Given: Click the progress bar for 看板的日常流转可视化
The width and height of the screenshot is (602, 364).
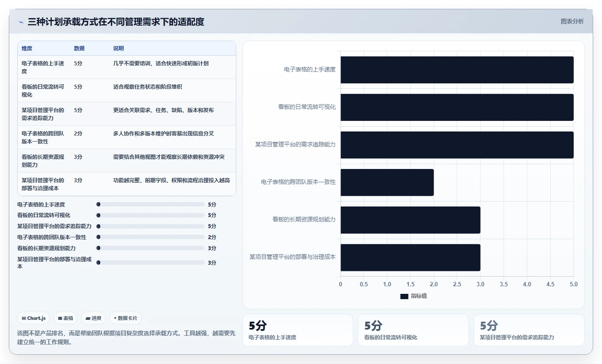Looking at the screenshot, I should (x=150, y=215).
